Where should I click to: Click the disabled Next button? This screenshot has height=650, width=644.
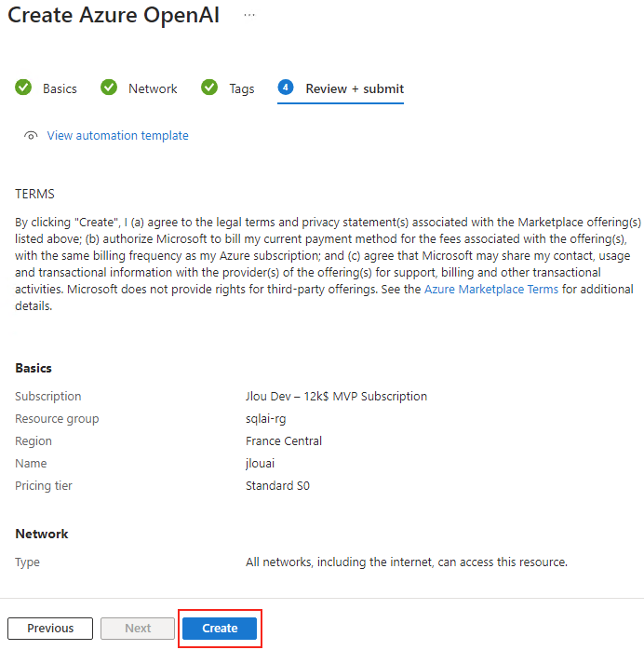click(x=138, y=628)
